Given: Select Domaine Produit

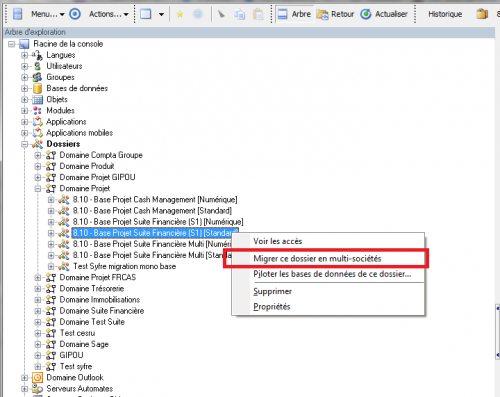Looking at the screenshot, I should coord(87,166).
